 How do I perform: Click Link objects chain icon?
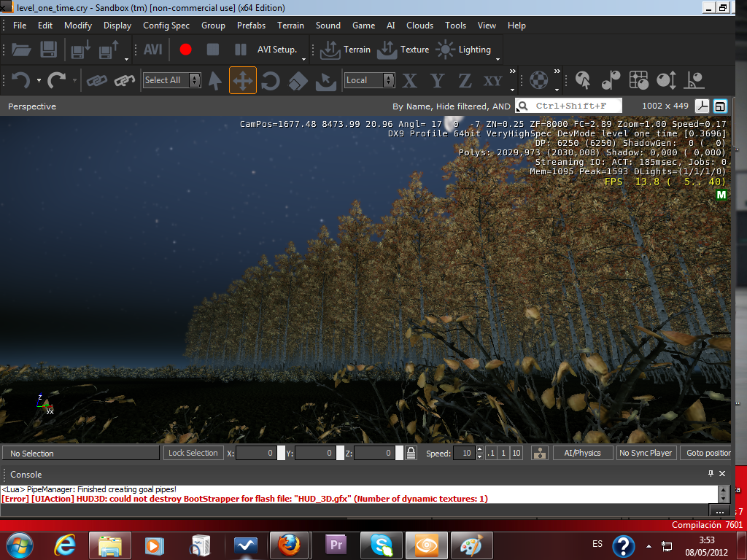(x=97, y=80)
